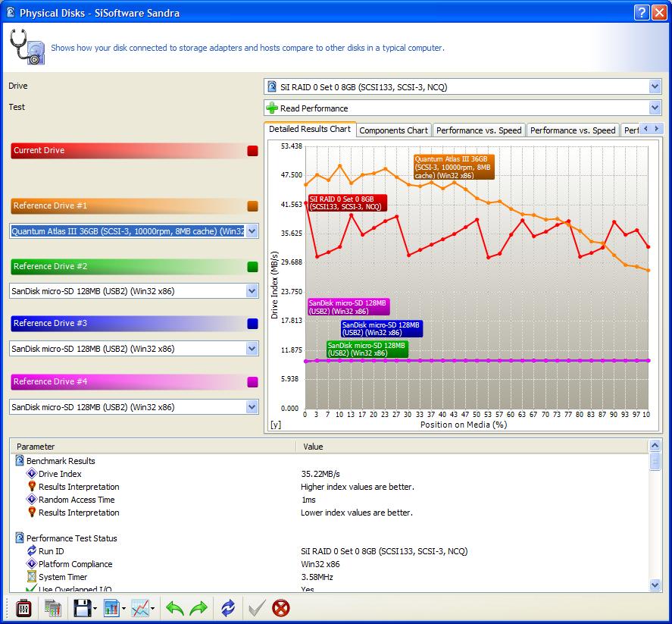Click the Parameter column header
This screenshot has height=624, width=672.
click(153, 447)
